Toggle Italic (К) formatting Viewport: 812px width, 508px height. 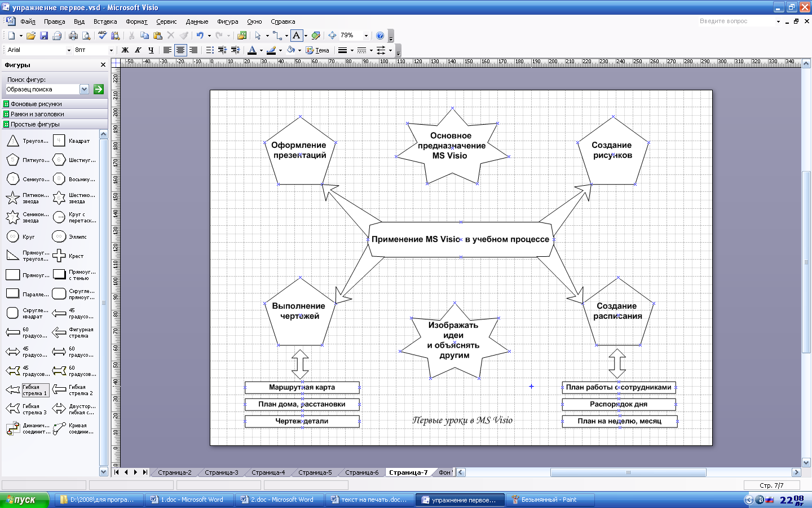pos(138,50)
